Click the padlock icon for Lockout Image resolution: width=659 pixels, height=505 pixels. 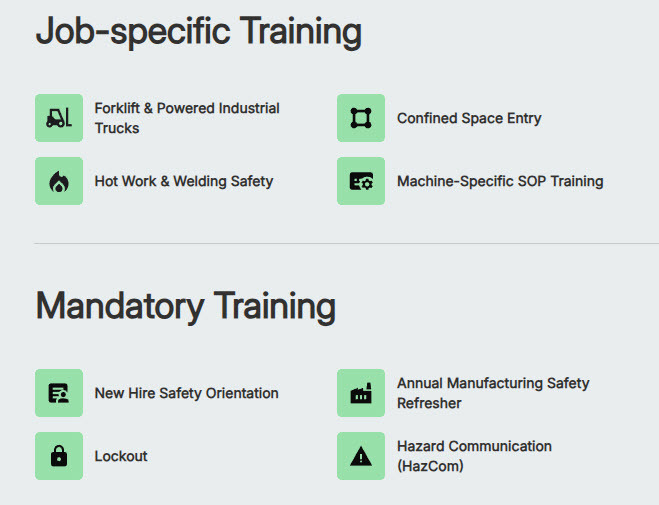coord(59,456)
